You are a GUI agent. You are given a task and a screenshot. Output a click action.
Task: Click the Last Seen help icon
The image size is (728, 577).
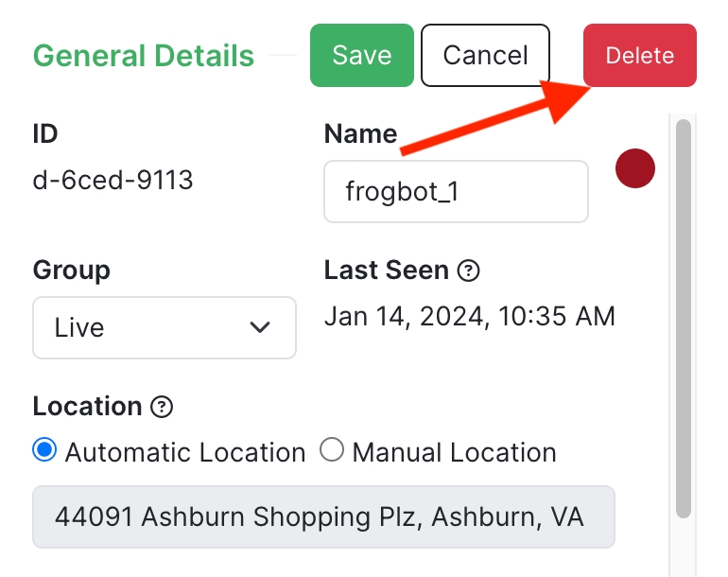(x=468, y=271)
